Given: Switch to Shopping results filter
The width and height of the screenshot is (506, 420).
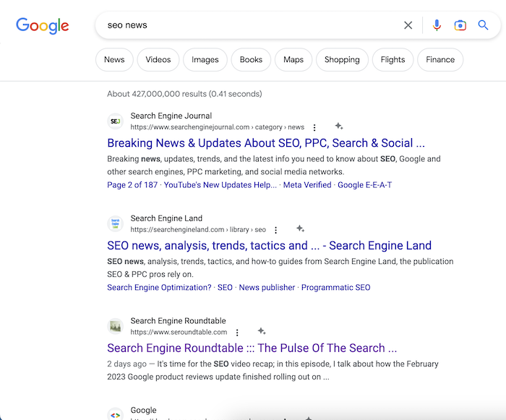Looking at the screenshot, I should [x=342, y=60].
